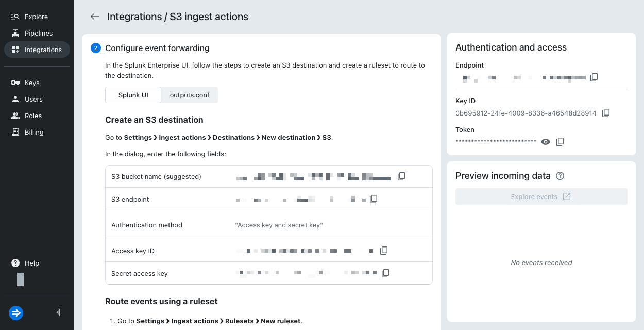Open Pipelines in the sidebar
Viewport: 644px width, 330px height.
click(37, 33)
